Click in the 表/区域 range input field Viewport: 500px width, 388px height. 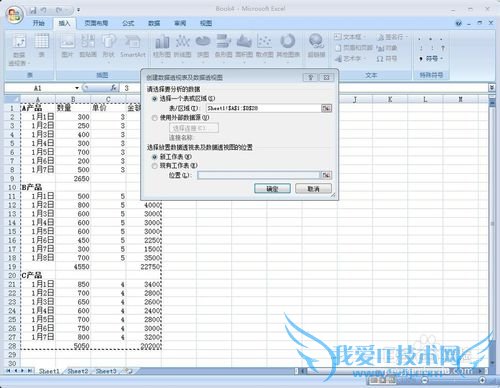click(263, 108)
